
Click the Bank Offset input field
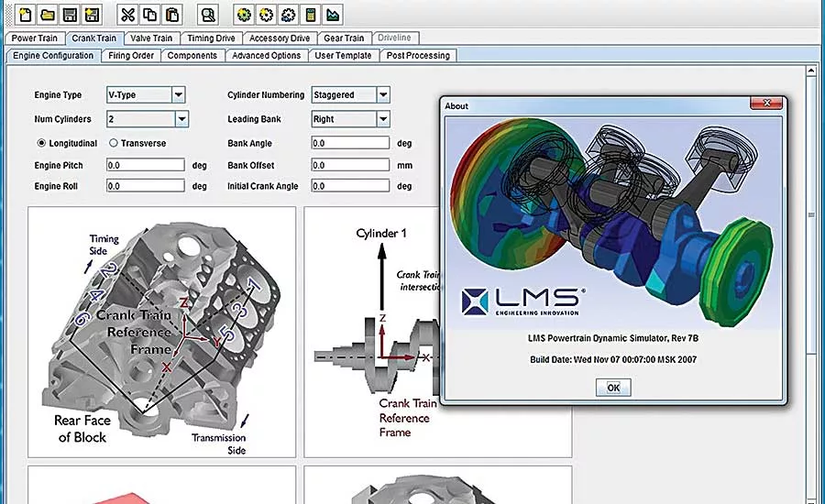(x=350, y=165)
